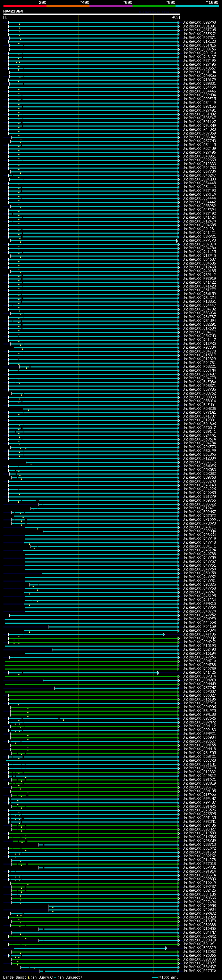The height and width of the screenshot is (980, 222).
Task: Select the UniRef100_B6RAX2 label
Action: (199, 936)
